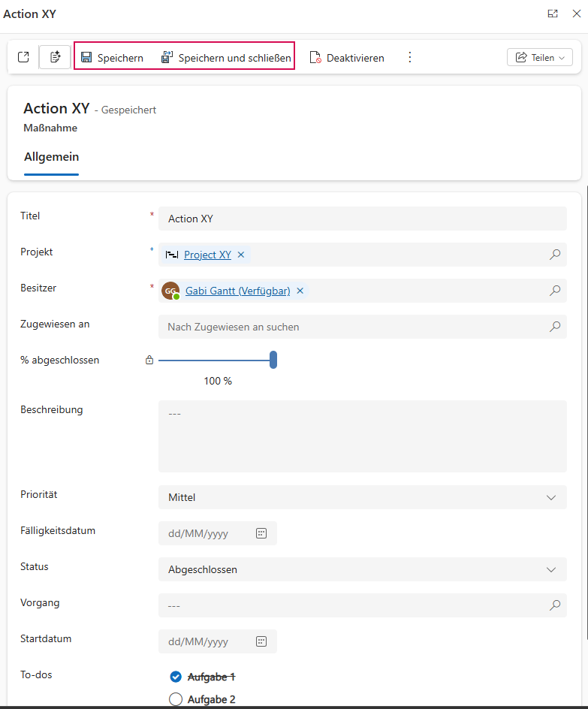The image size is (588, 709).
Task: Open the Fälligkeitsdatum calendar picker icon
Action: tap(261, 533)
